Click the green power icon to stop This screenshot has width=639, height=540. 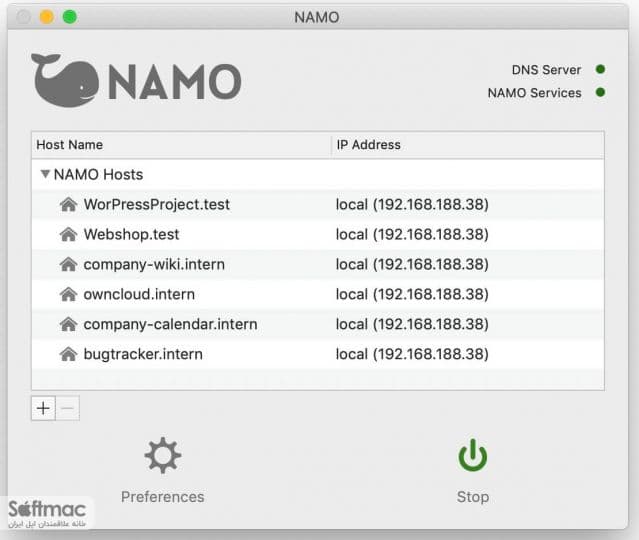click(x=473, y=455)
